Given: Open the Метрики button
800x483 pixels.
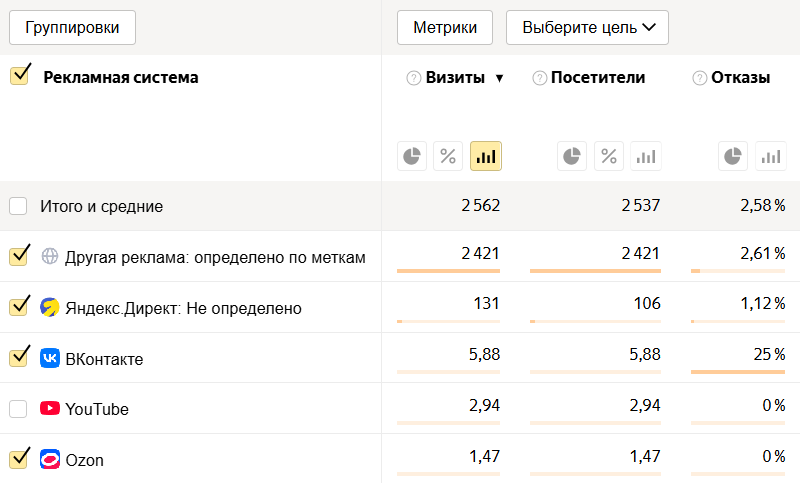Looking at the screenshot, I should [x=445, y=28].
